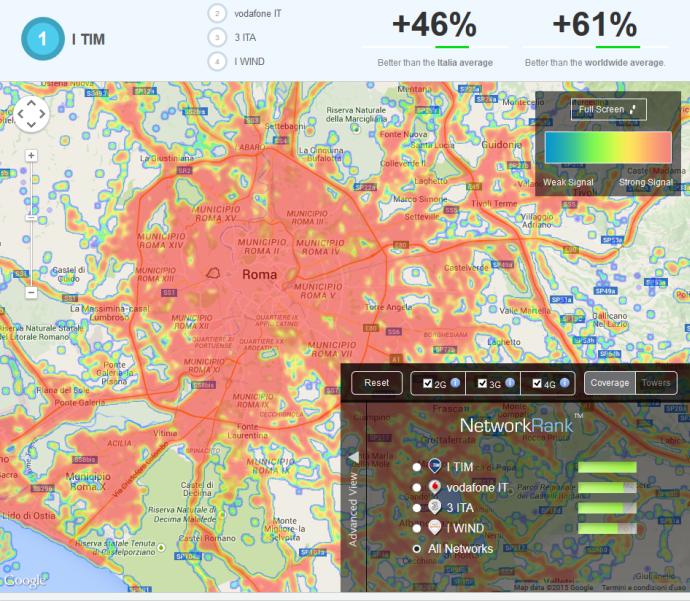Viewport: 690px width, 601px height.
Task: Click the Guidonia map label
Action: [502, 145]
